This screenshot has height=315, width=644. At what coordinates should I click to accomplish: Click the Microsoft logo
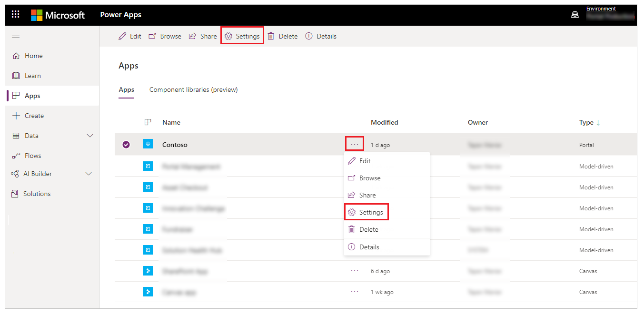click(58, 15)
